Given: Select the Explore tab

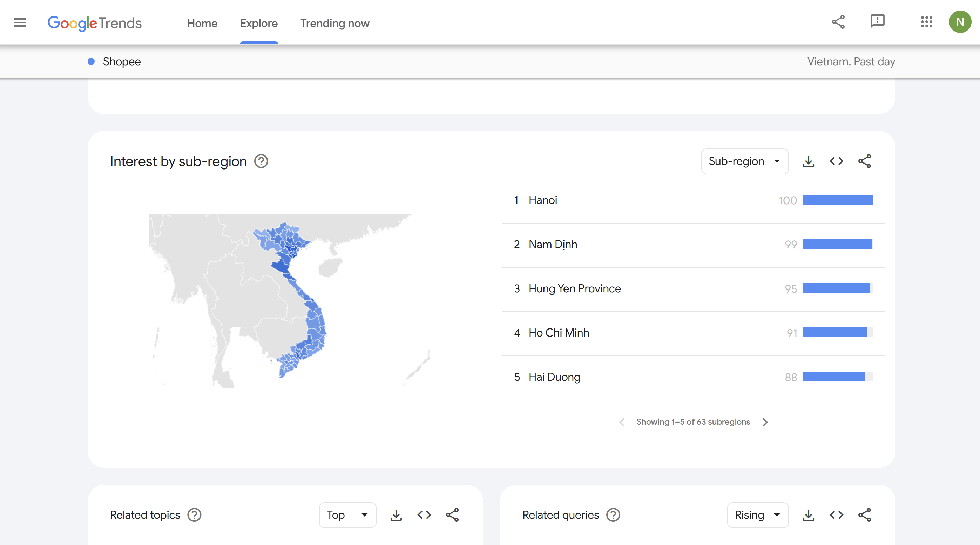Looking at the screenshot, I should (x=259, y=23).
